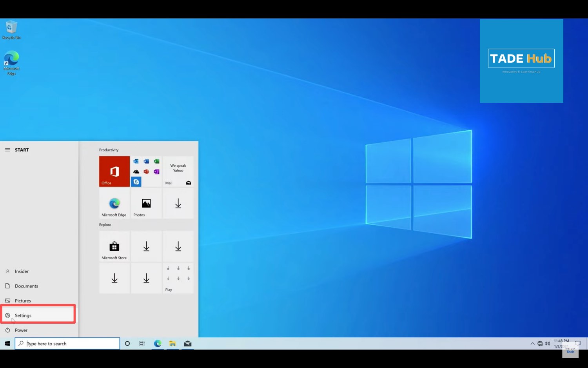Click the pending download tile beside Photos

(178, 203)
